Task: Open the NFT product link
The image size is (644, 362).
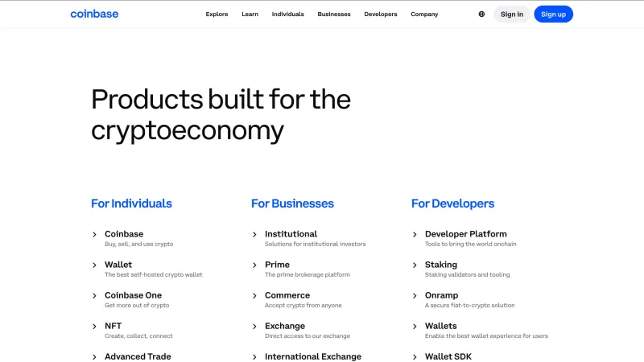Action: point(113,326)
